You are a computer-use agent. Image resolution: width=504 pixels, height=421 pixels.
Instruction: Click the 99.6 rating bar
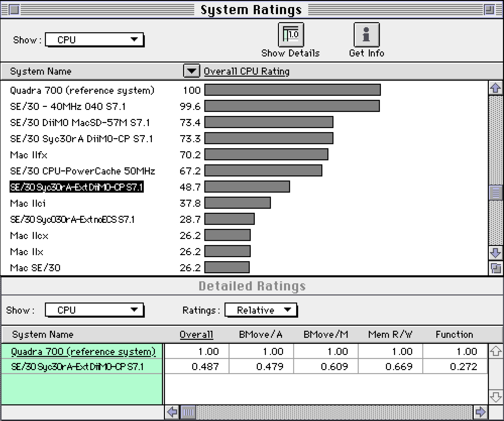(292, 106)
